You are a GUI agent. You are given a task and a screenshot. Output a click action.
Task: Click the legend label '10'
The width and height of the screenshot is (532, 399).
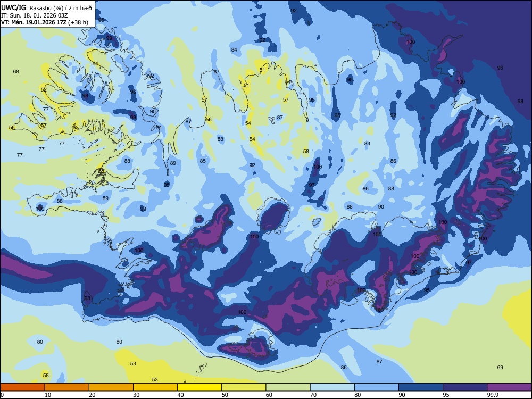pyautogui.click(x=48, y=395)
